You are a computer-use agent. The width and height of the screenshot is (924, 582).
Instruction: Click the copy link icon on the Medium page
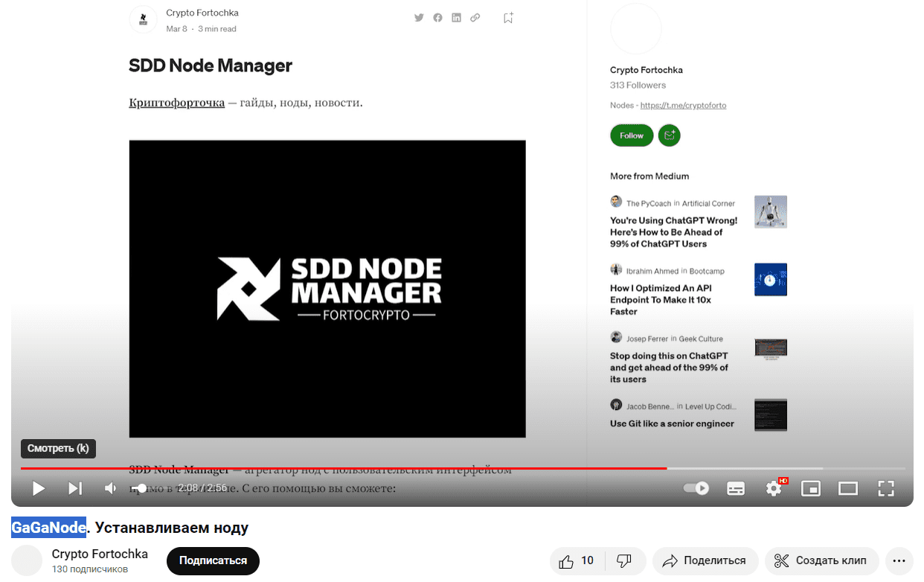click(475, 18)
